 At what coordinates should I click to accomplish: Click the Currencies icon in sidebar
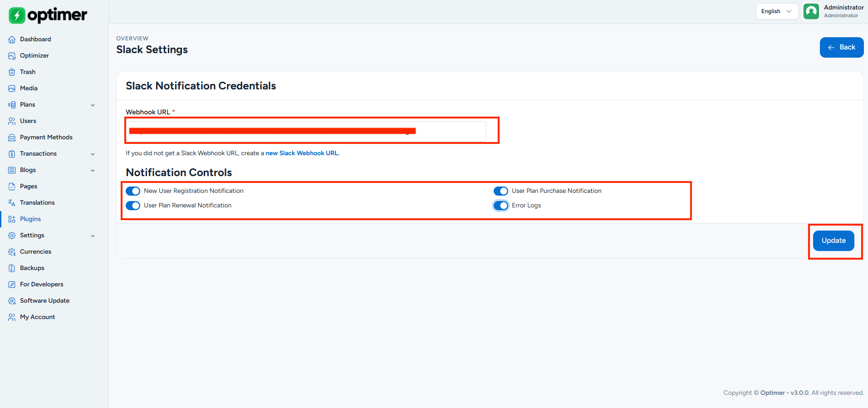(x=12, y=252)
